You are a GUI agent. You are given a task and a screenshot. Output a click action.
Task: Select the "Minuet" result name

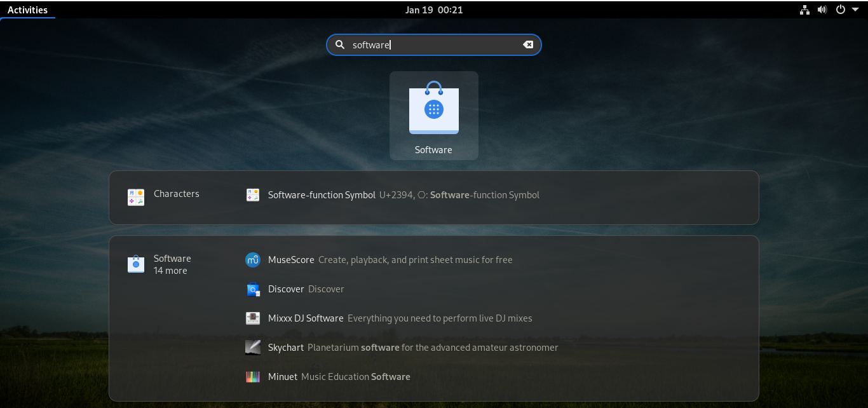283,377
